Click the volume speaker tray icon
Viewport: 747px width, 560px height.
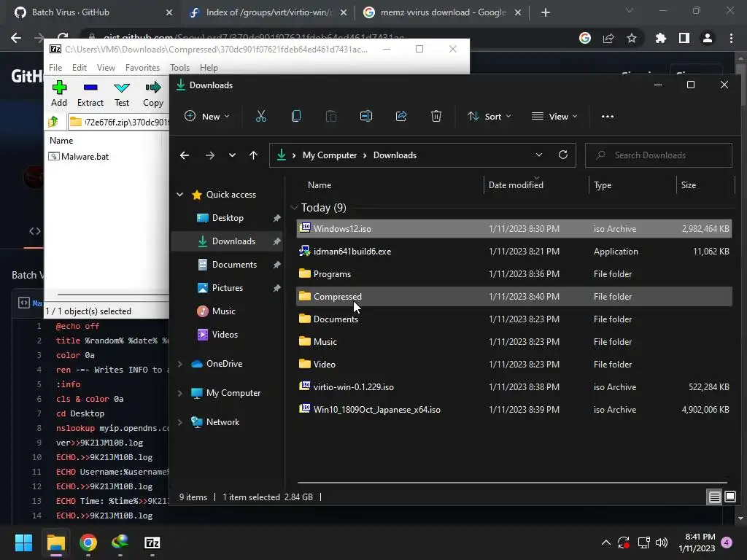[661, 542]
